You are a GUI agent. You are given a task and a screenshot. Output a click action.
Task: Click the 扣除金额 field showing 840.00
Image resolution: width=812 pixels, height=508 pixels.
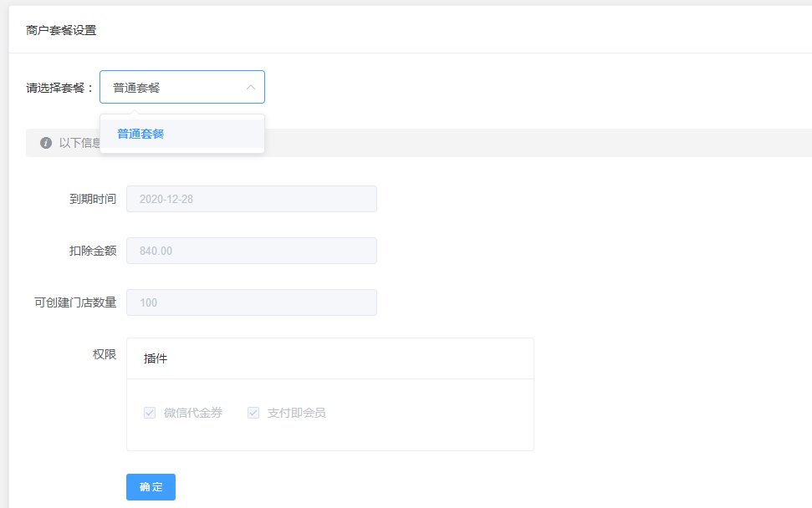(x=251, y=251)
